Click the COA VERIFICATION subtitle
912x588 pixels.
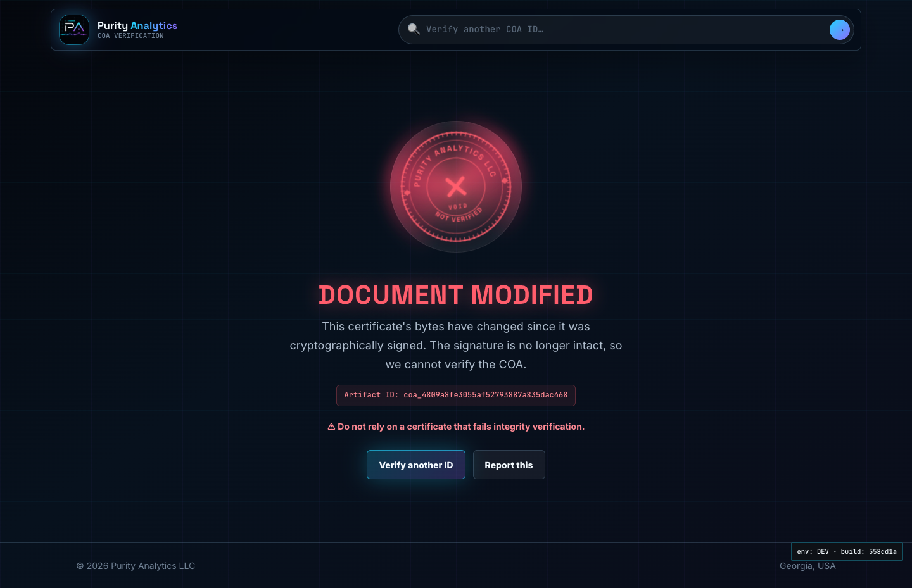click(130, 36)
